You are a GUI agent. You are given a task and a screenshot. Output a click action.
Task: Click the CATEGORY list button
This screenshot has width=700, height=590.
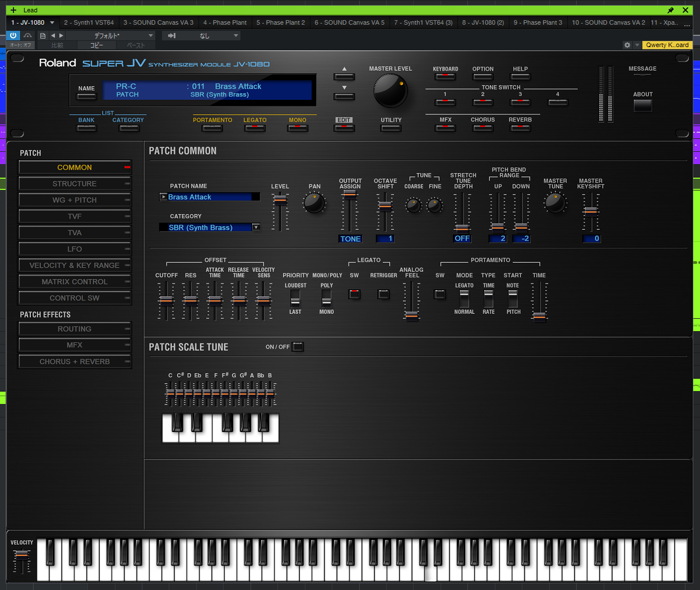click(x=129, y=128)
